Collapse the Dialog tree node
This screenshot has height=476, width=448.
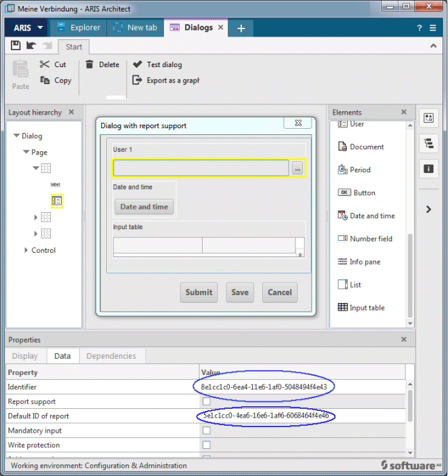pyautogui.click(x=16, y=136)
